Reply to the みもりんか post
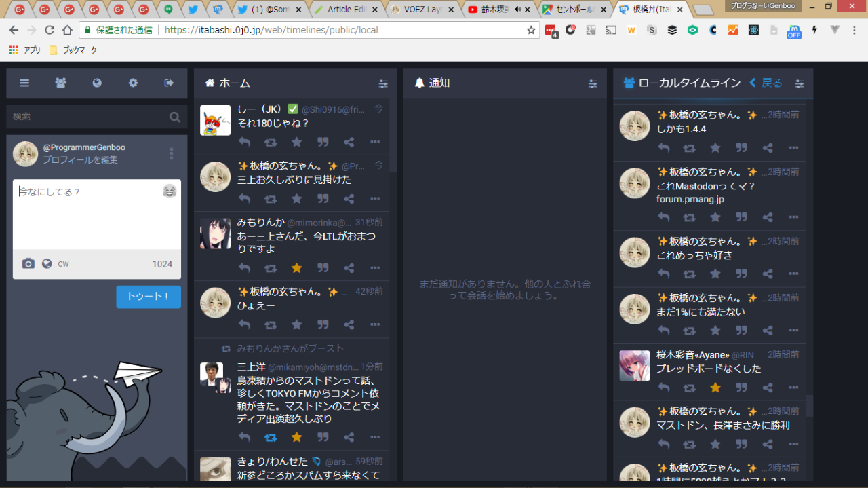Viewport: 868px width, 488px height. click(244, 268)
